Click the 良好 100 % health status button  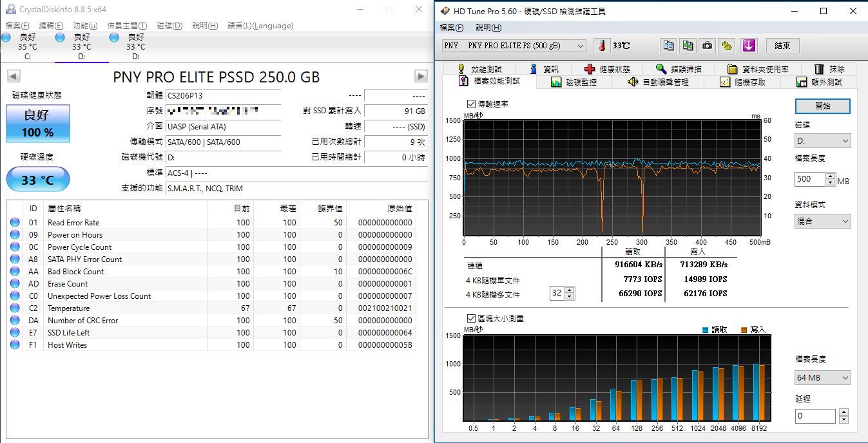tap(38, 124)
